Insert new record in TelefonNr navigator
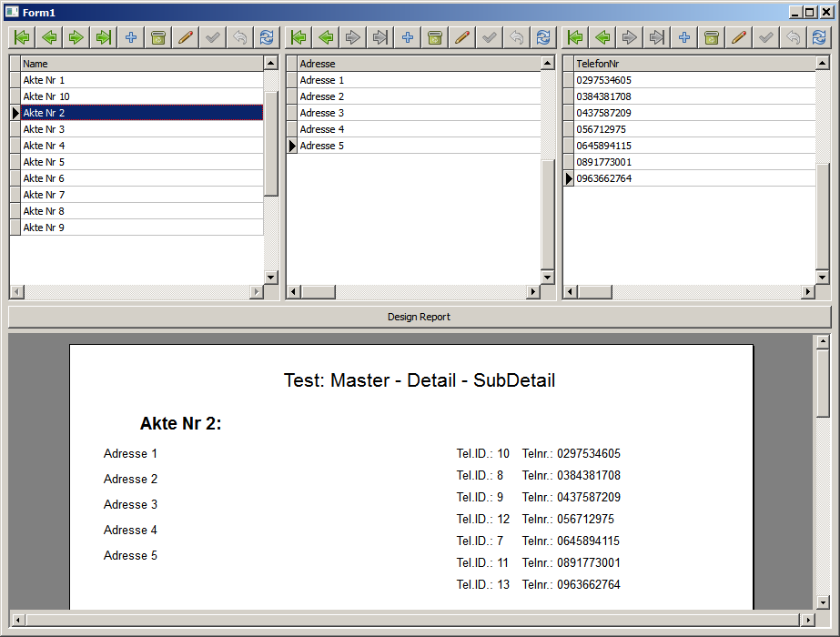Screen dimensions: 840x637 [684, 37]
